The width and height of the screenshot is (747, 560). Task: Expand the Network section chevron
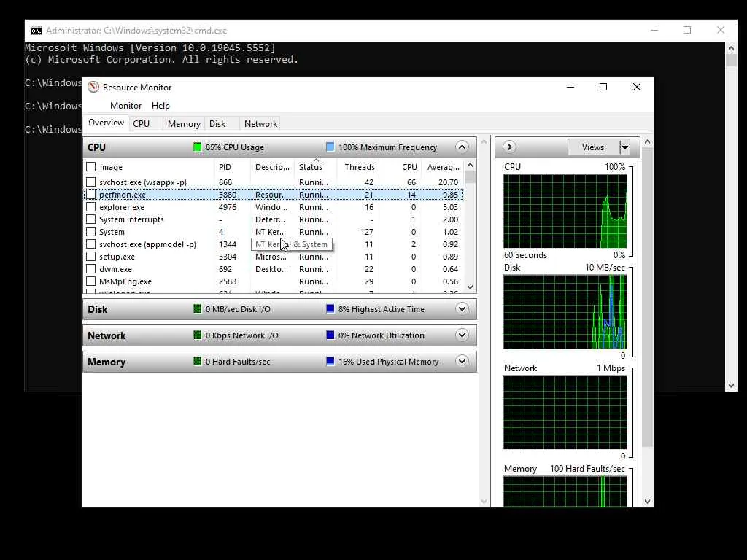coord(462,335)
